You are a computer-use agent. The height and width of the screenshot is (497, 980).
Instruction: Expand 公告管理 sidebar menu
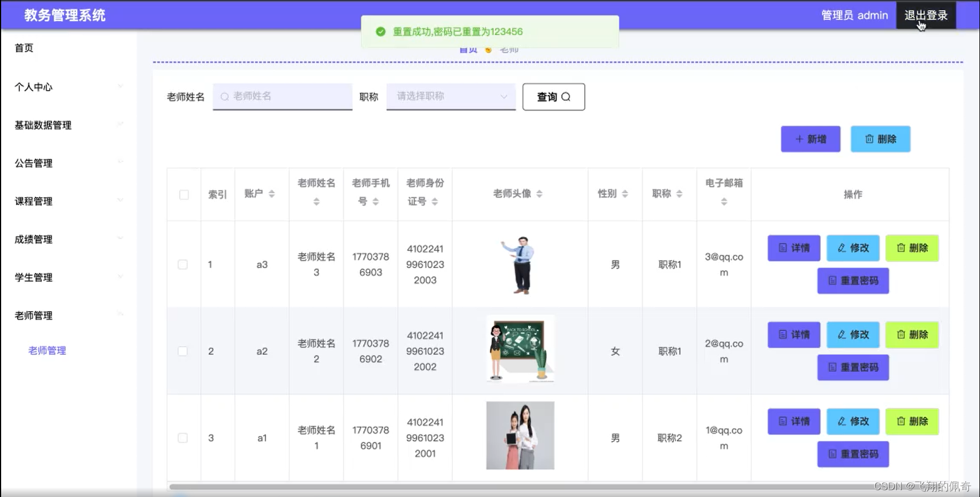point(68,163)
